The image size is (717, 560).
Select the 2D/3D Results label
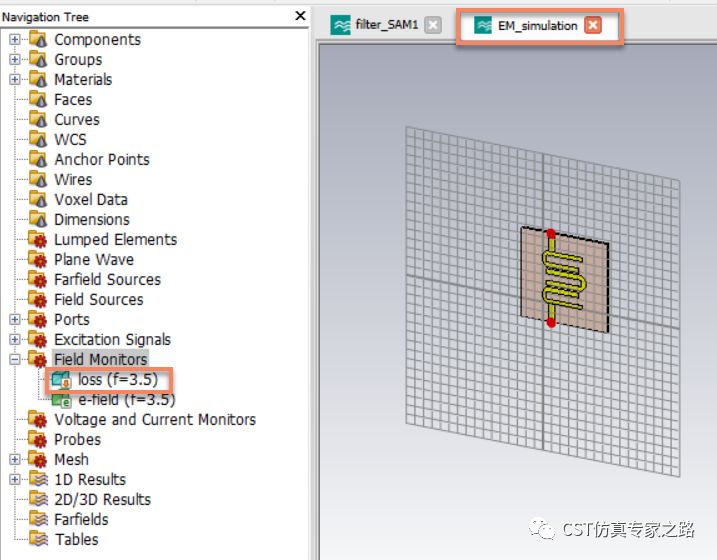click(102, 499)
